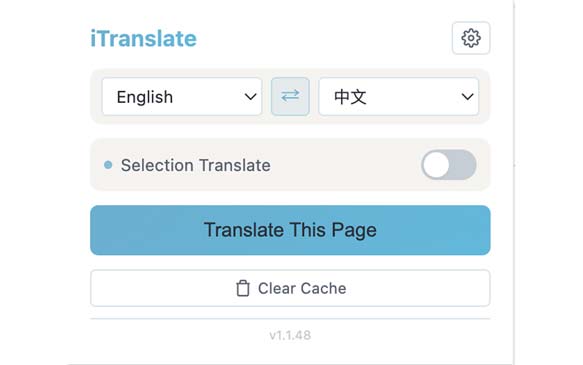Click the iTranslate title
583x365 pixels.
pyautogui.click(x=144, y=39)
